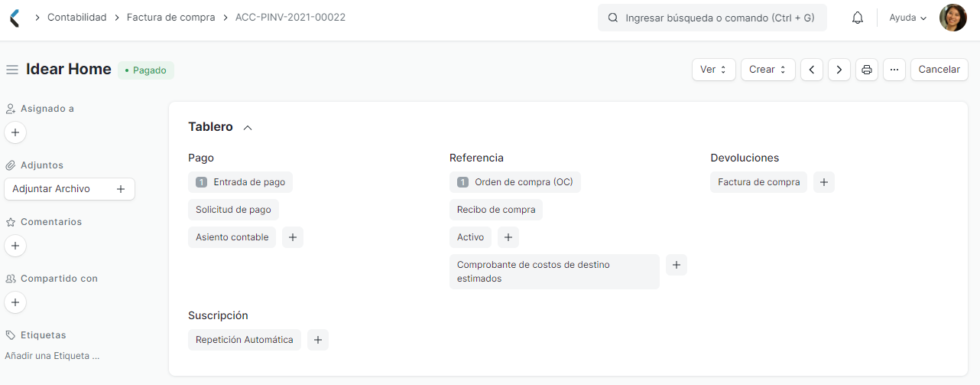Add Repetición Automática with plus
The width and height of the screenshot is (980, 385).
318,340
